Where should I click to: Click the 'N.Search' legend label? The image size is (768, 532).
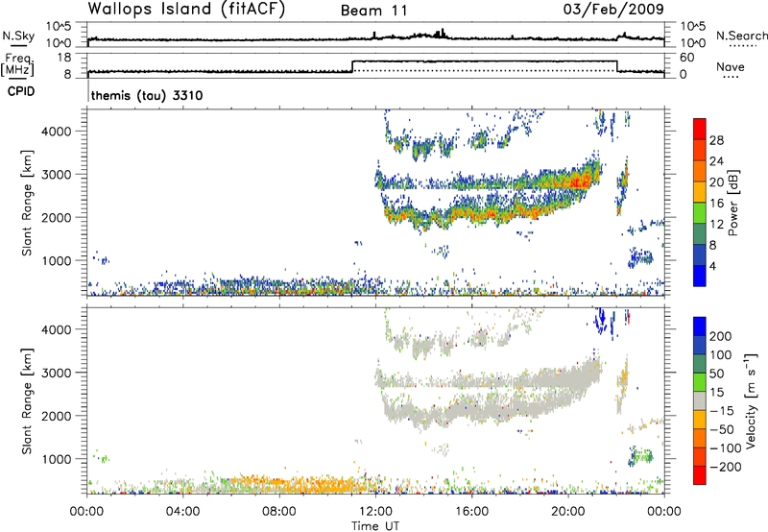tap(741, 36)
